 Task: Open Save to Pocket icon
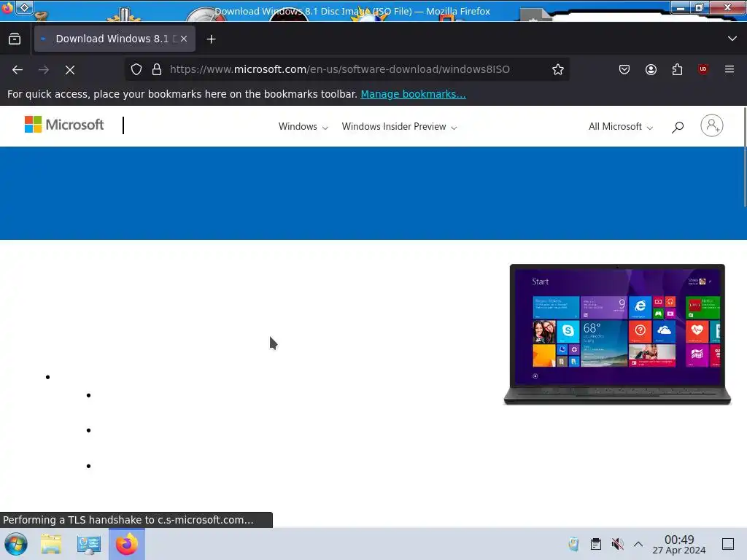coord(624,69)
